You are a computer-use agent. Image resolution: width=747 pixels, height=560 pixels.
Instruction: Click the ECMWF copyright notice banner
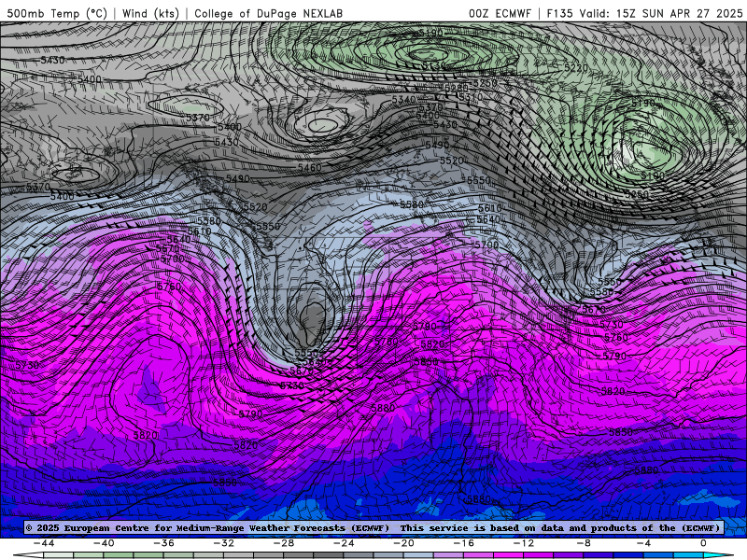[373, 527]
